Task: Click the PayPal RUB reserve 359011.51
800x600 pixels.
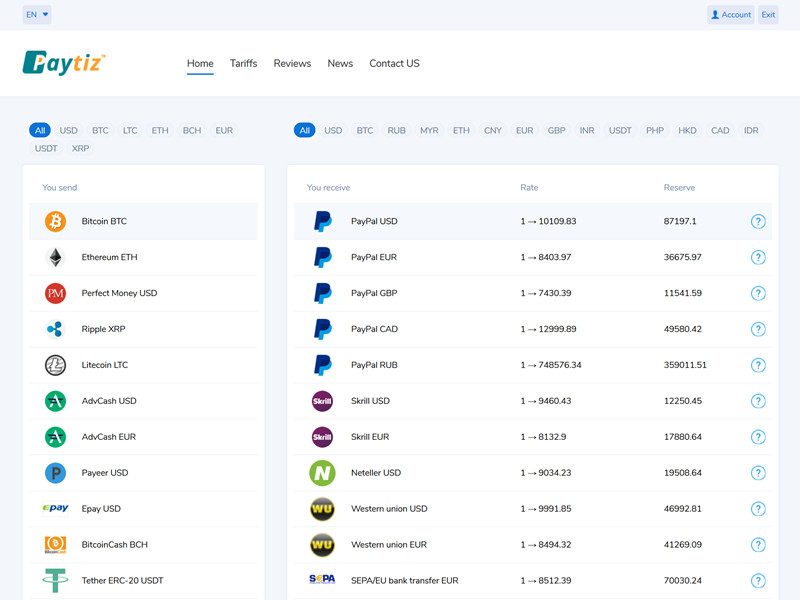Action: [685, 365]
